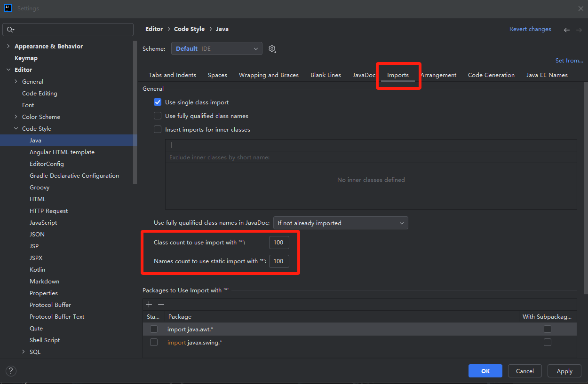Remove selected package with the minus icon
The image size is (588, 384).
click(161, 304)
